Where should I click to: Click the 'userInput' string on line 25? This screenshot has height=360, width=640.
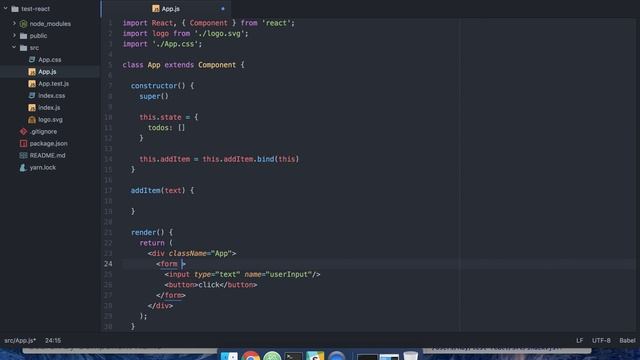coord(288,274)
